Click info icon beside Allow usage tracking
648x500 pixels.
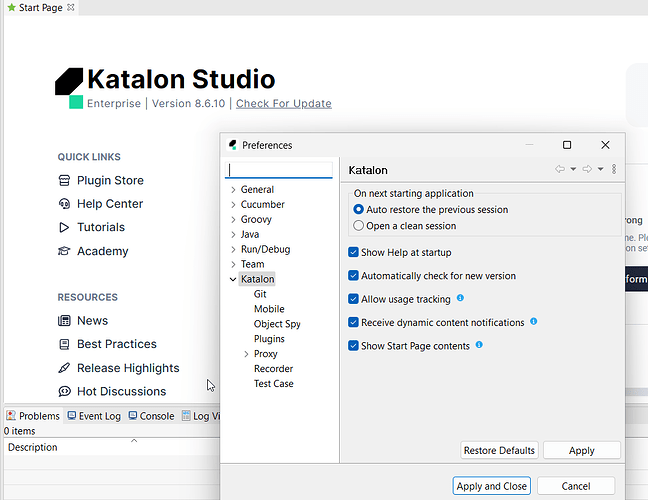[460, 298]
